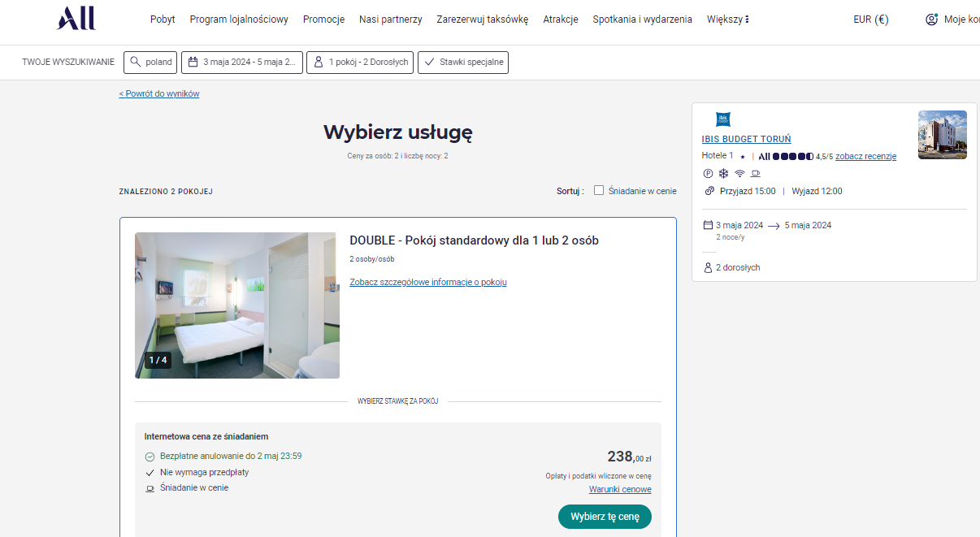Open the EUR (€) currency selector
This screenshot has height=537, width=980.
point(871,19)
